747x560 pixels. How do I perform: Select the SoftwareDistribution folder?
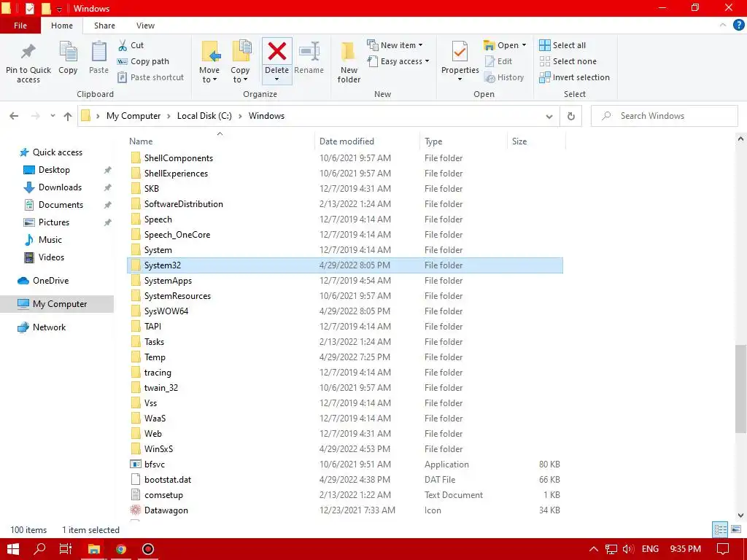pyautogui.click(x=345, y=204)
